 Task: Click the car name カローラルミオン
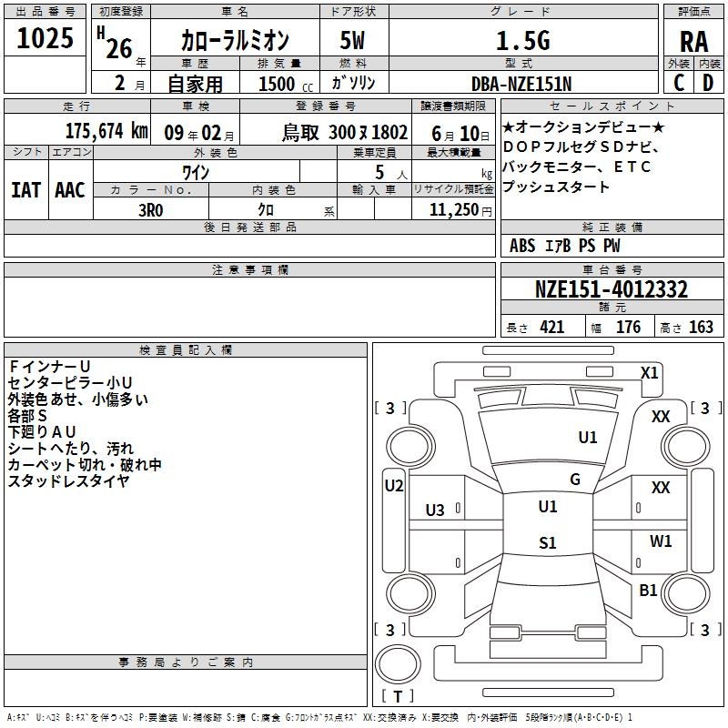click(235, 40)
